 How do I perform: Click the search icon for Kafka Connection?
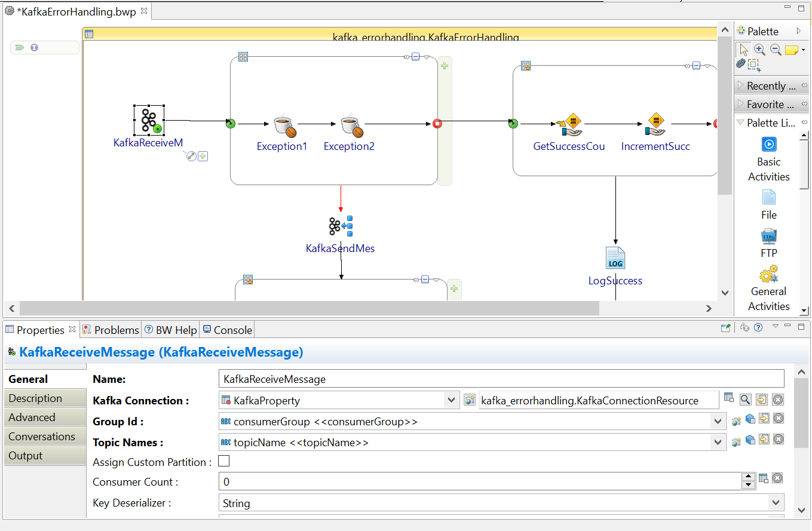pos(746,400)
